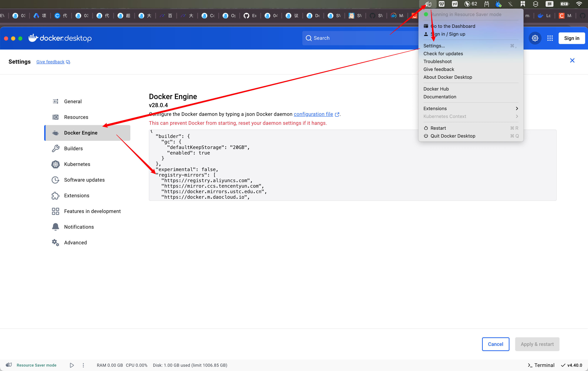The height and width of the screenshot is (371, 588).
Task: Select the Notifications bell icon
Action: click(x=56, y=227)
